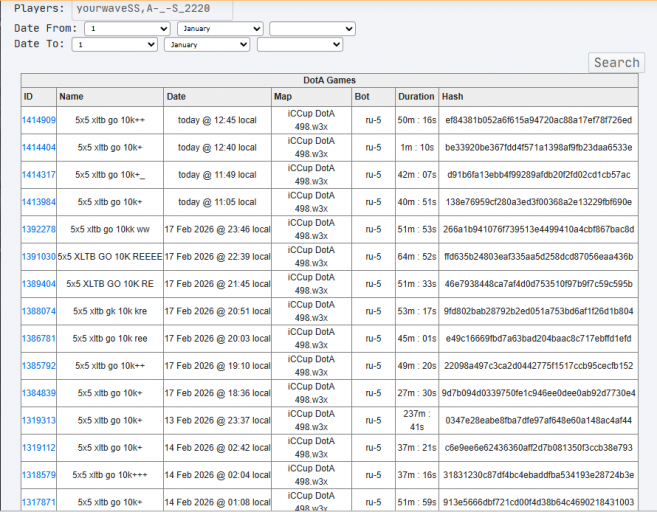Open game ID 1389404
The width and height of the screenshot is (657, 512).
point(39,284)
